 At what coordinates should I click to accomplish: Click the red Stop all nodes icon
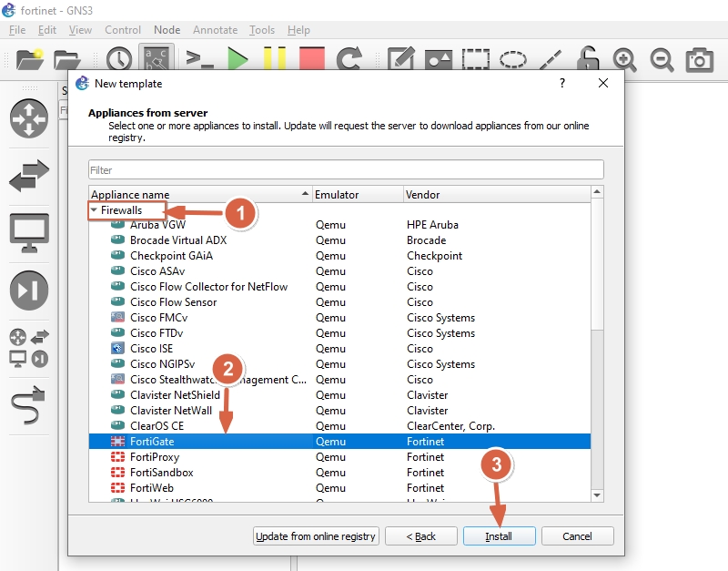pos(311,60)
